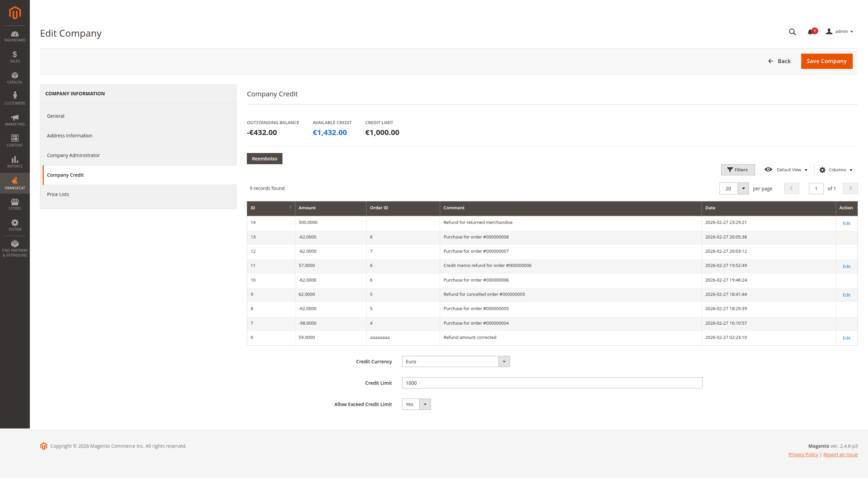Open the Stores sidebar icon
868x478 pixels.
[x=15, y=204]
